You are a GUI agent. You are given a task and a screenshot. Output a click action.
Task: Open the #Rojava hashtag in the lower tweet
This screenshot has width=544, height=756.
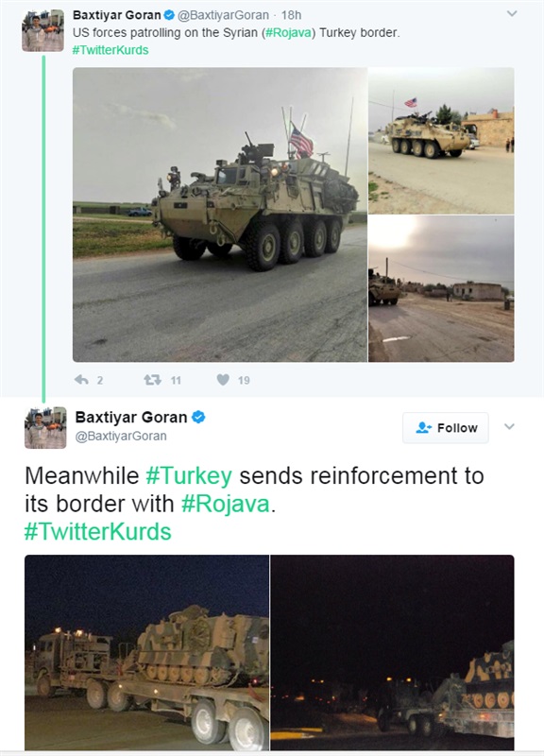coord(226,504)
